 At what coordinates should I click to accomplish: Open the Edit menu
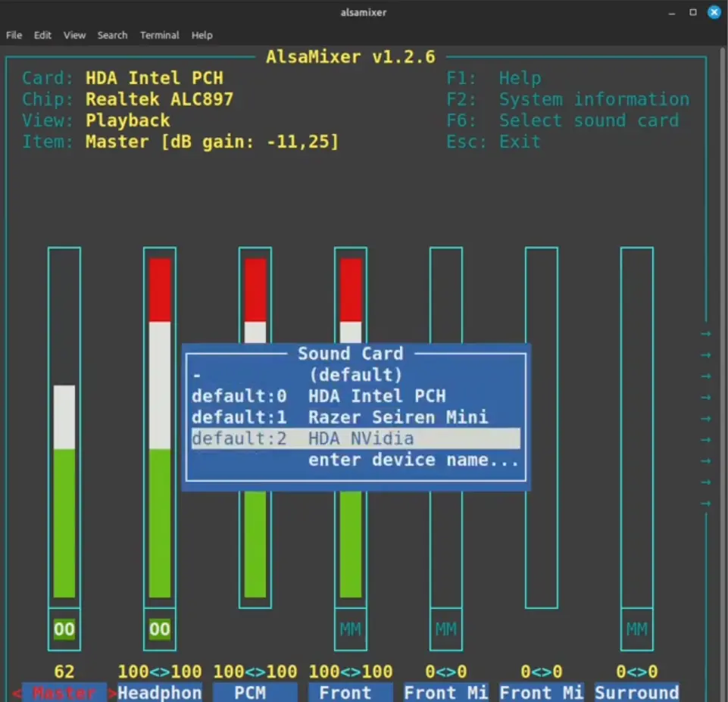pos(42,35)
